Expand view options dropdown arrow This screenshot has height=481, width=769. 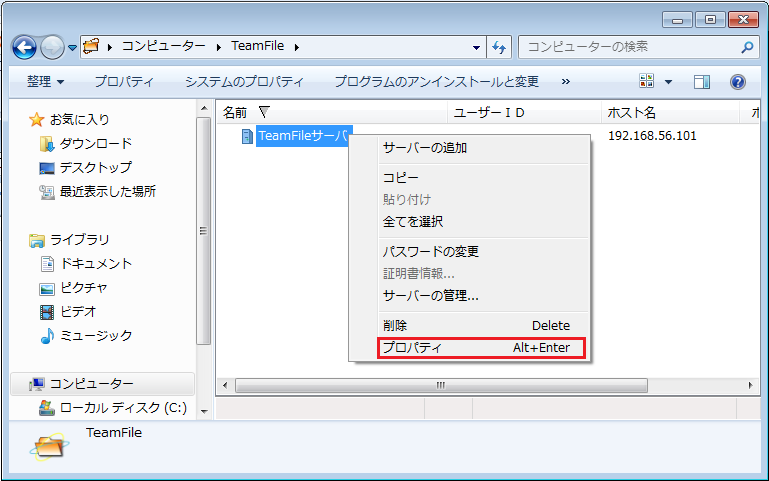click(x=669, y=82)
